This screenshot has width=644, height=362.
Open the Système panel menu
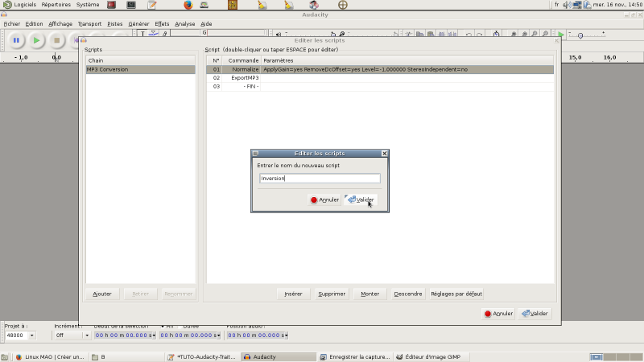pyautogui.click(x=88, y=5)
